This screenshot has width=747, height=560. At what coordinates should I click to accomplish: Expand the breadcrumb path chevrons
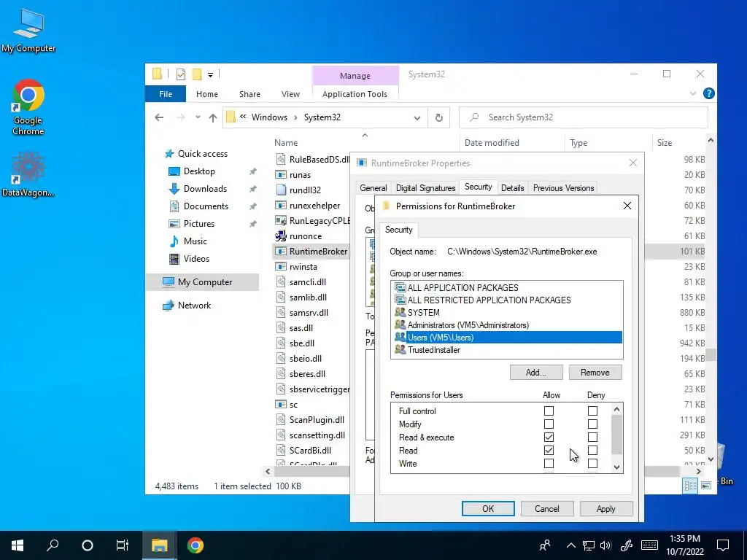click(243, 117)
